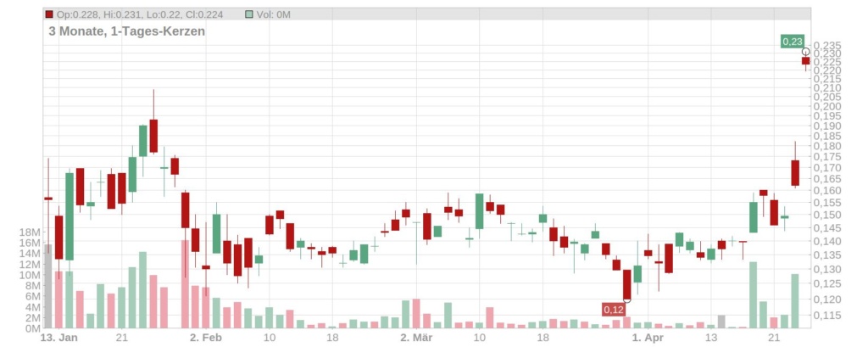Click the gray volume bar above 13. Jan

click(x=47, y=285)
